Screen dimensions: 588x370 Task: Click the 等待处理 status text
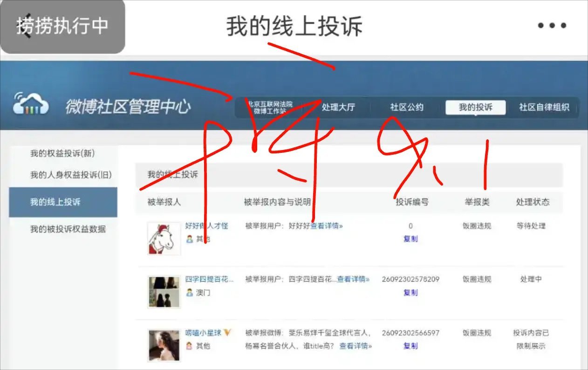[x=531, y=226]
